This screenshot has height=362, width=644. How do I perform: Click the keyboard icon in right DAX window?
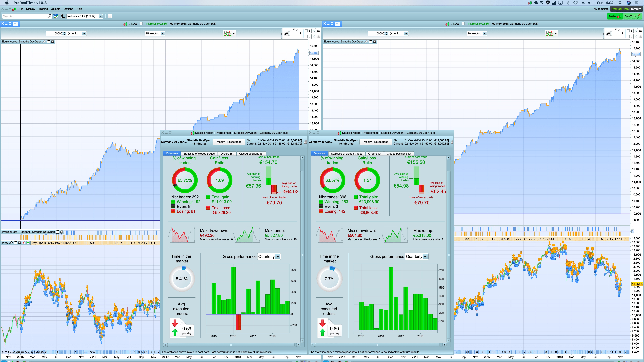[x=337, y=24]
